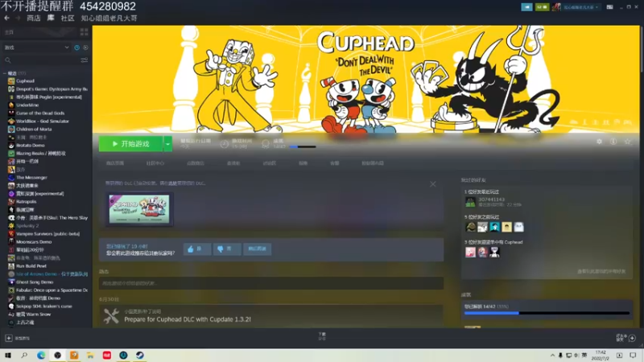This screenshot has height=362, width=644.
Task: Click the 添加游戏 plus icon at the bottom left
Action: [x=9, y=338]
